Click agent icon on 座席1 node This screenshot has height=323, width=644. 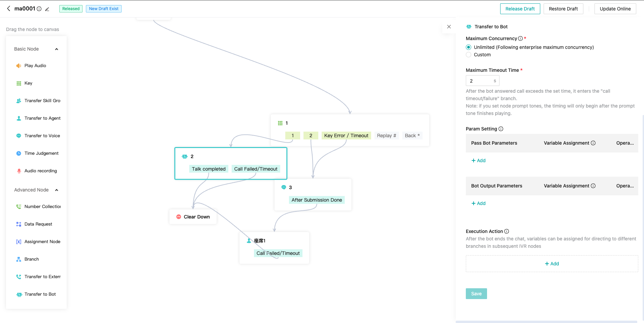tap(249, 241)
